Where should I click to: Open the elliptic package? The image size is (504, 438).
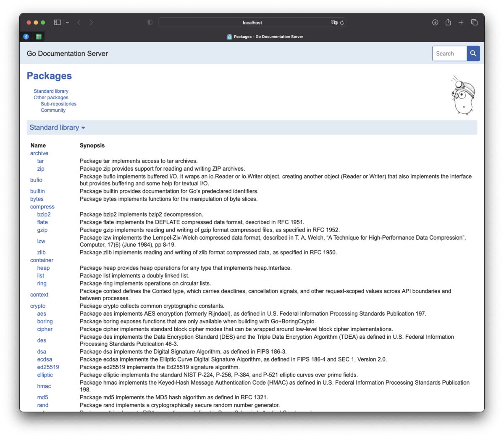click(45, 375)
